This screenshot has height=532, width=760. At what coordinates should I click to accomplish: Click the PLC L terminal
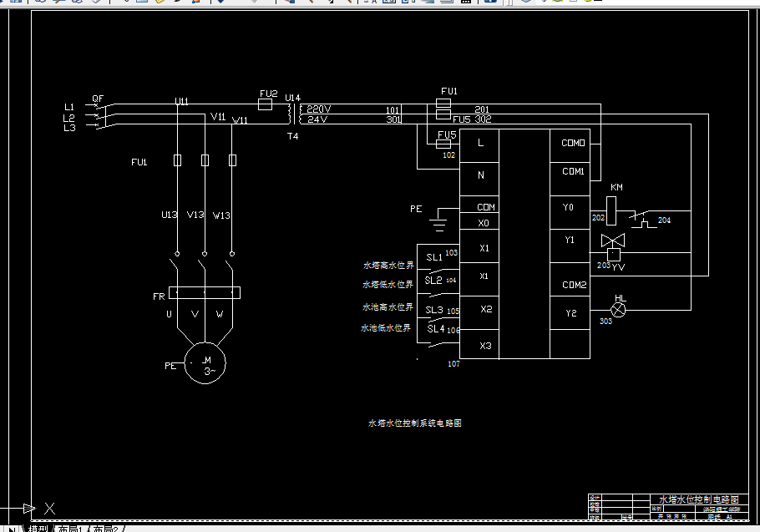[x=479, y=145]
